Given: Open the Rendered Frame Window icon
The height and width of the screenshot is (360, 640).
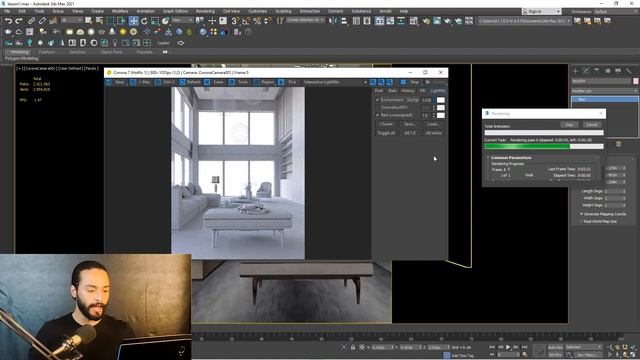Looking at the screenshot, I should point(437,20).
